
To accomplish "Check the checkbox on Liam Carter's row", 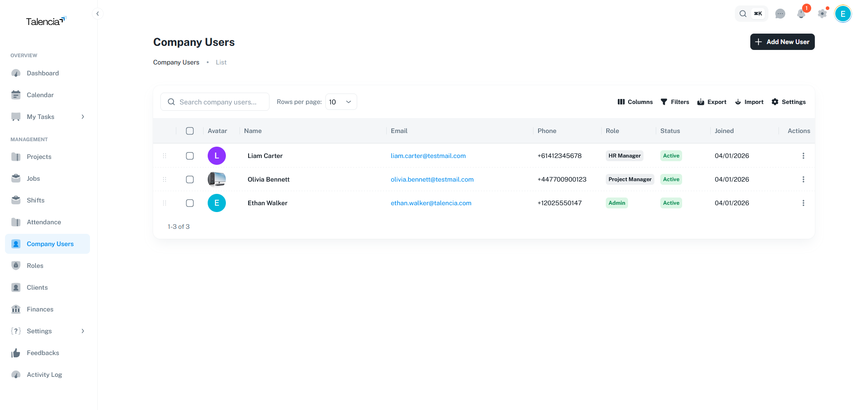I will click(190, 156).
